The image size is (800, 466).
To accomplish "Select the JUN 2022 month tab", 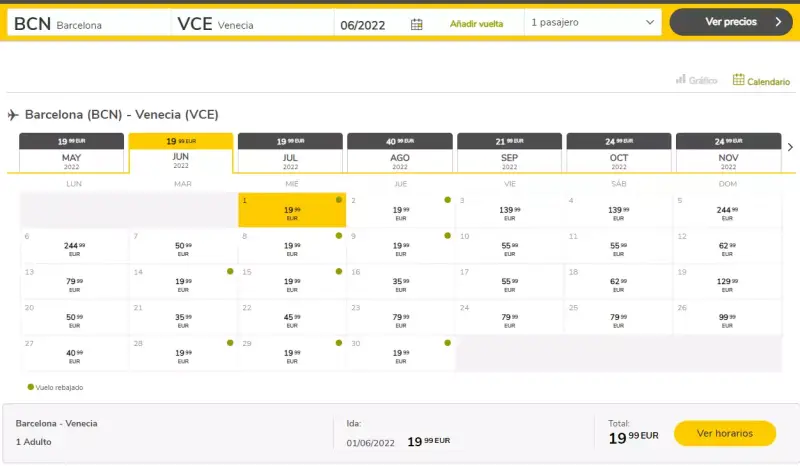I will [x=181, y=153].
